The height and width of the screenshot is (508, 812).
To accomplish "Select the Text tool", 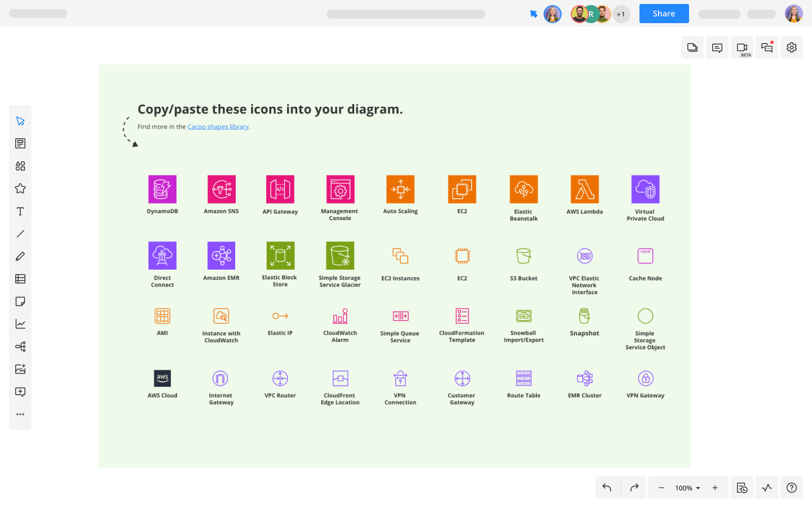I will coord(20,211).
